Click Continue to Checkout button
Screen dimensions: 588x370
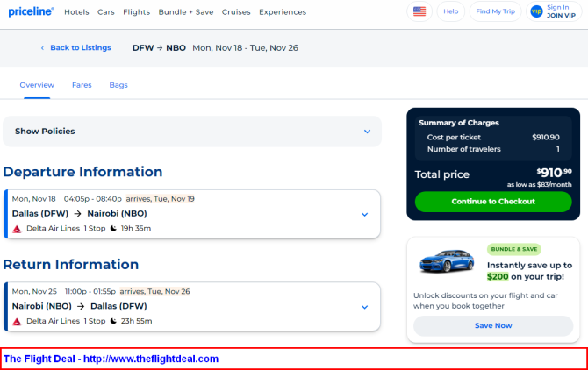(x=493, y=202)
